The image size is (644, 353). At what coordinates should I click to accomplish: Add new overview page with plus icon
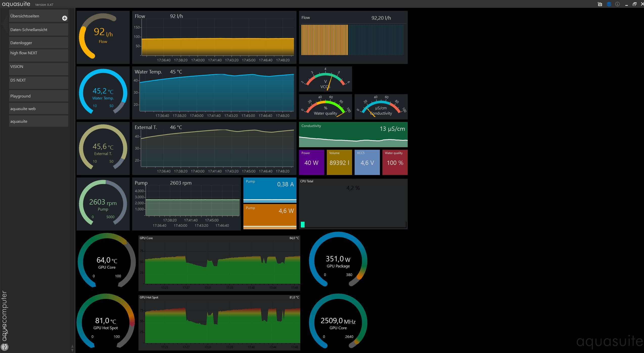[x=65, y=18]
